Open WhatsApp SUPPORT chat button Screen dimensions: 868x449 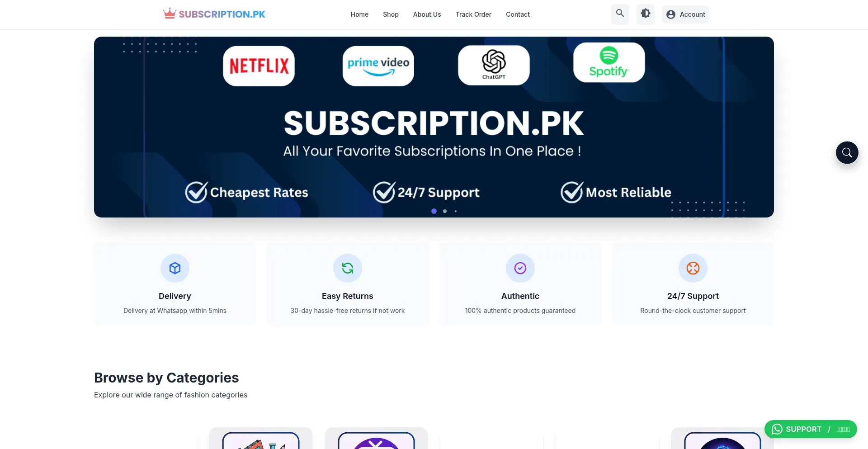pos(811,429)
